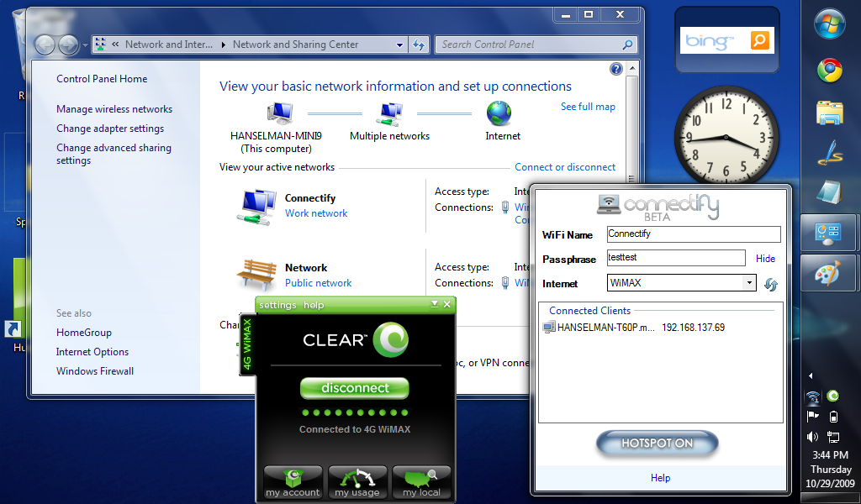Open Change advanced sharing settings
Screen dimensions: 861x504
pos(114,154)
